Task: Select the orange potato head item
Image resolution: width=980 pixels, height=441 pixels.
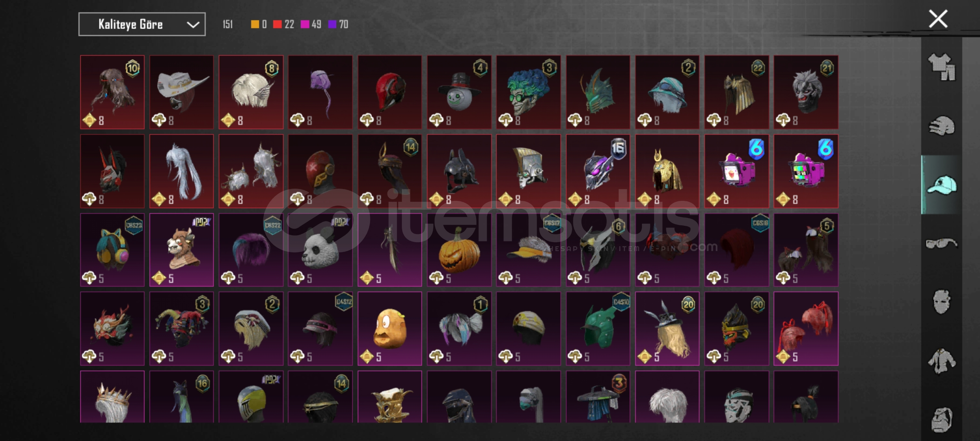Action: [390, 329]
